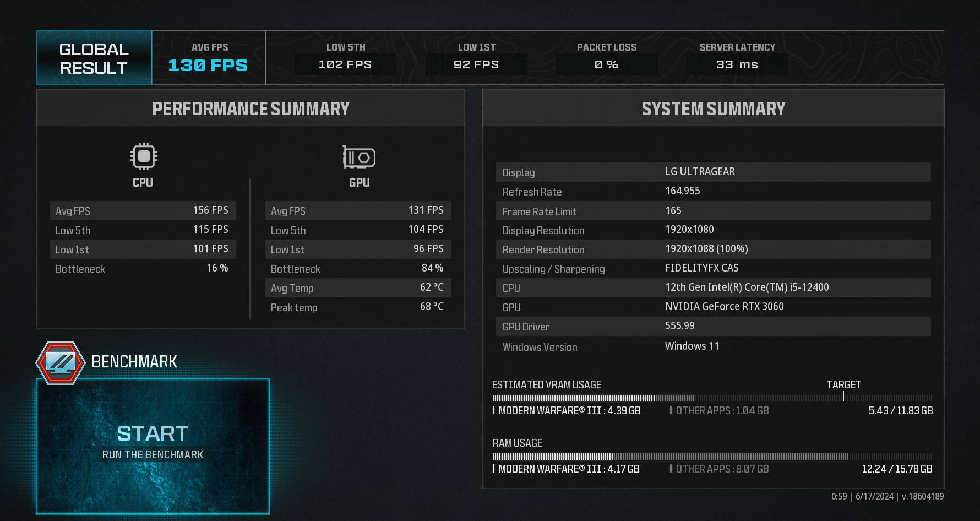This screenshot has height=521, width=980.
Task: Click the red hexagon Benchmark badge icon
Action: tap(61, 363)
